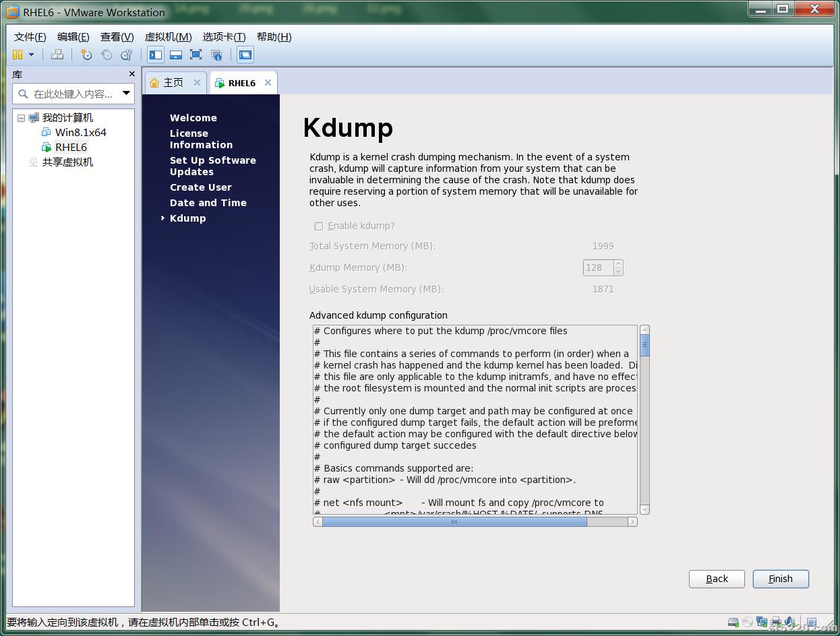Minimize the VMware Workstation window
This screenshot has height=636, width=840.
point(760,9)
